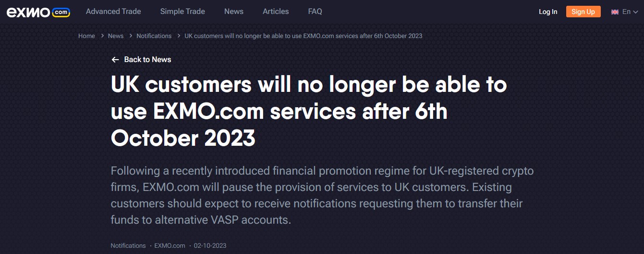The width and height of the screenshot is (644, 254).
Task: Go to Home via the breadcrumb
Action: (x=86, y=36)
